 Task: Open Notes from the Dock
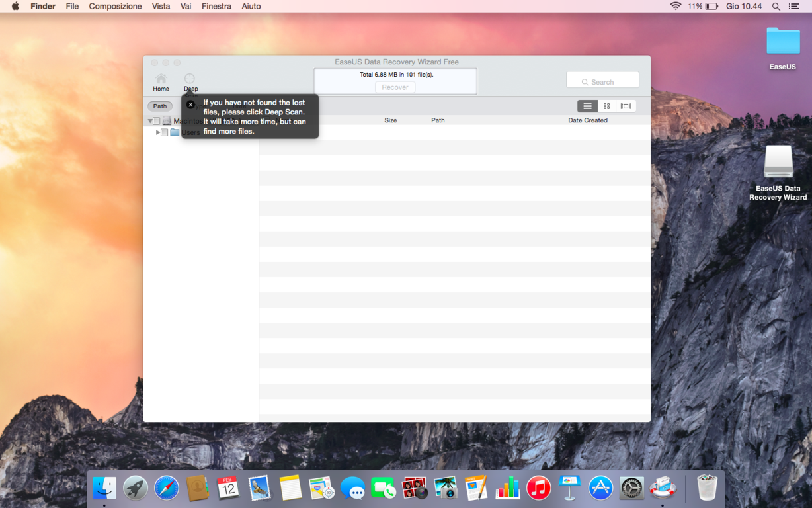(x=290, y=488)
